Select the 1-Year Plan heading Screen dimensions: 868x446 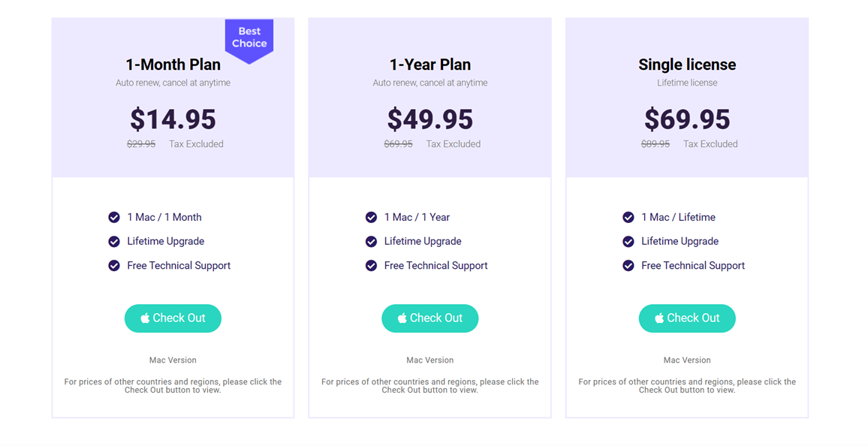click(430, 65)
